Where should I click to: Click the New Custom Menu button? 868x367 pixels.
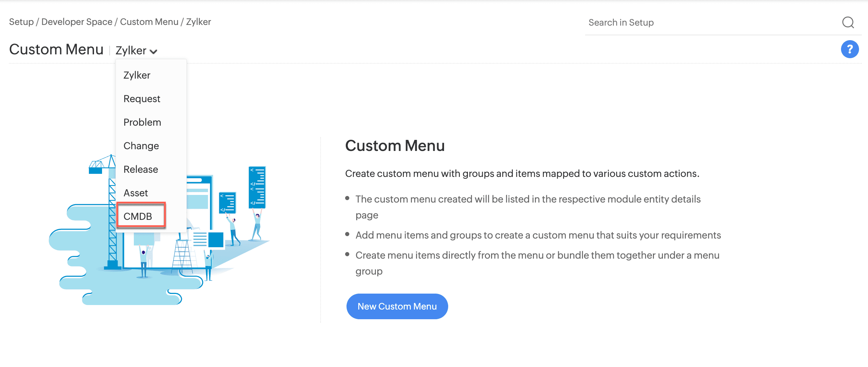(x=397, y=306)
